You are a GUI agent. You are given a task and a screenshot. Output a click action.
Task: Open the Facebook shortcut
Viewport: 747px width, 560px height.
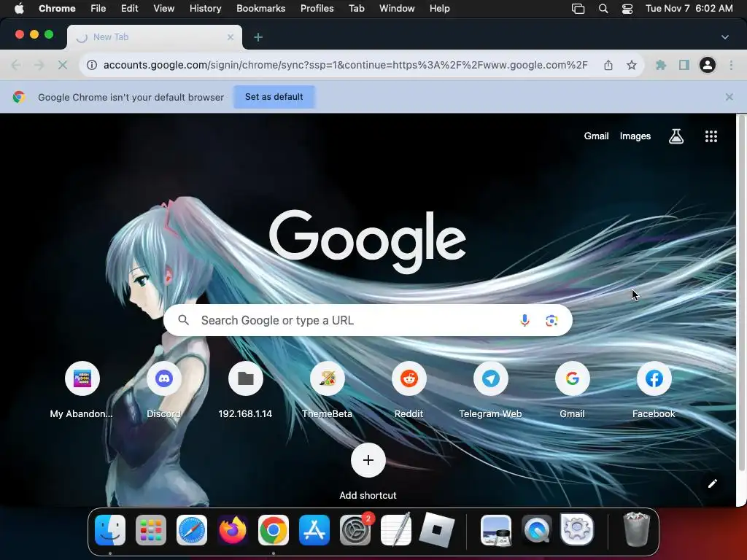(654, 379)
